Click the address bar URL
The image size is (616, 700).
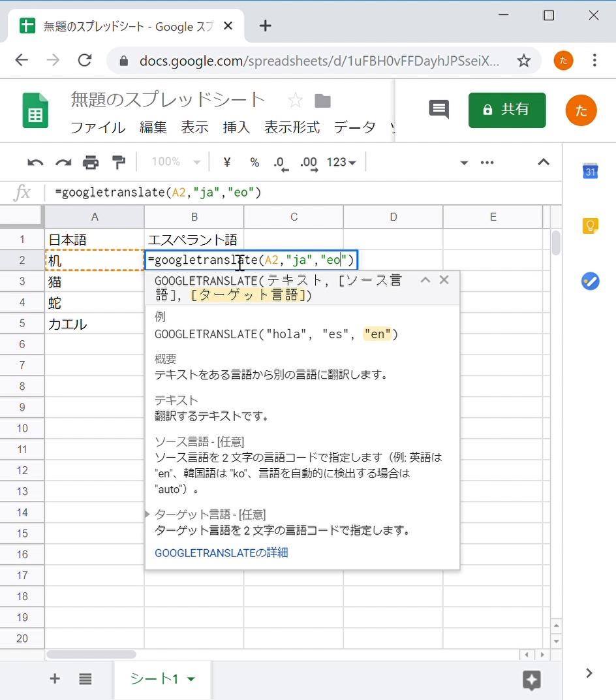tap(319, 61)
